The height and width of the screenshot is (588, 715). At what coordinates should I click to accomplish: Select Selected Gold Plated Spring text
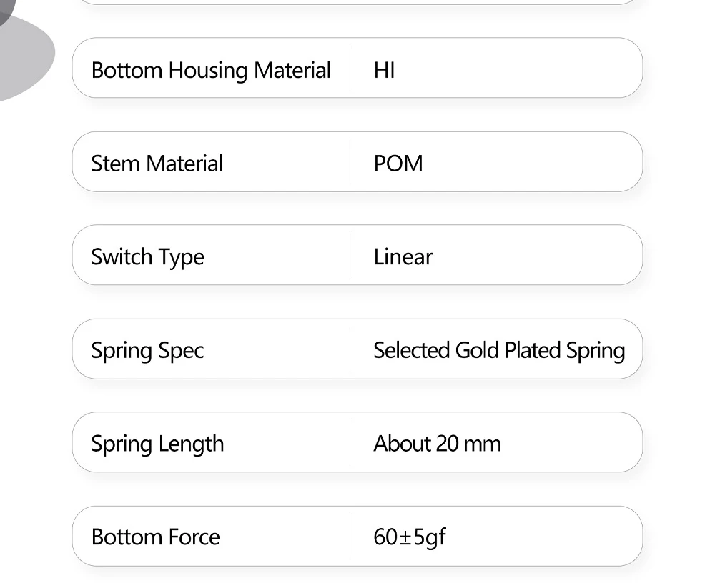(x=499, y=352)
